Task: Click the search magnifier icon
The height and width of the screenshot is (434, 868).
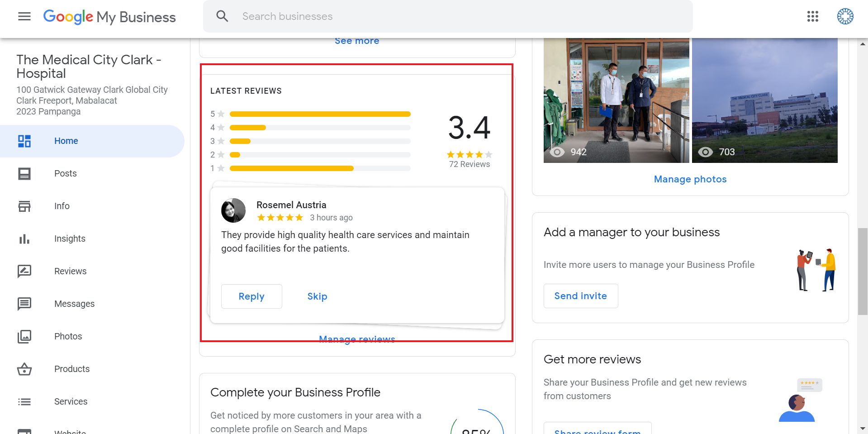Action: tap(222, 17)
